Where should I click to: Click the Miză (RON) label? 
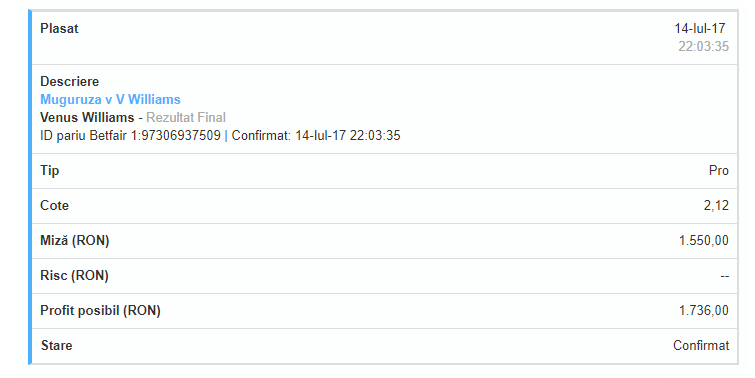coord(75,240)
